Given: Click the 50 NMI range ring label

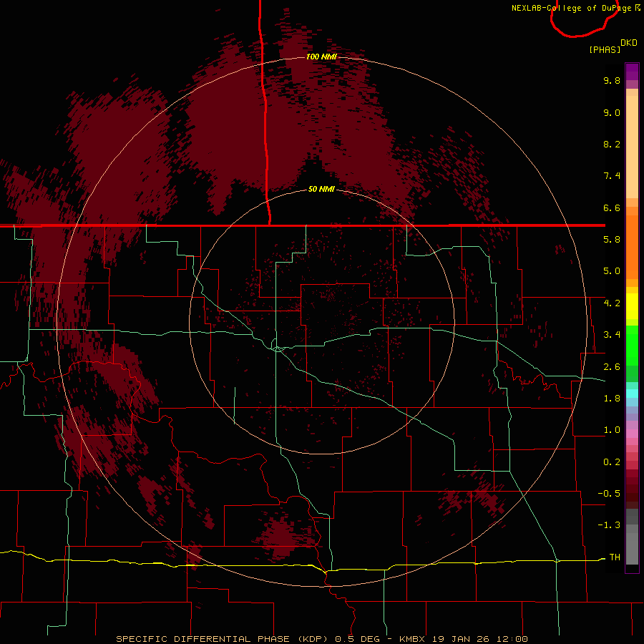Looking at the screenshot, I should pos(321,189).
